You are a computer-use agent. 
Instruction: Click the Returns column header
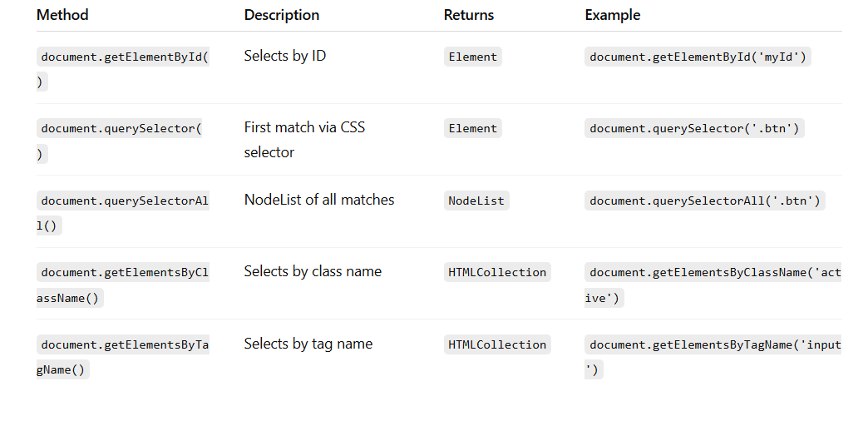click(468, 15)
